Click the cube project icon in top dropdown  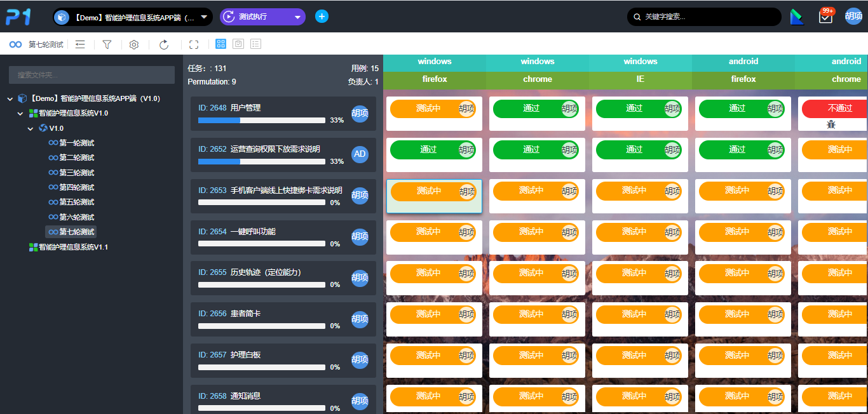[x=62, y=17]
